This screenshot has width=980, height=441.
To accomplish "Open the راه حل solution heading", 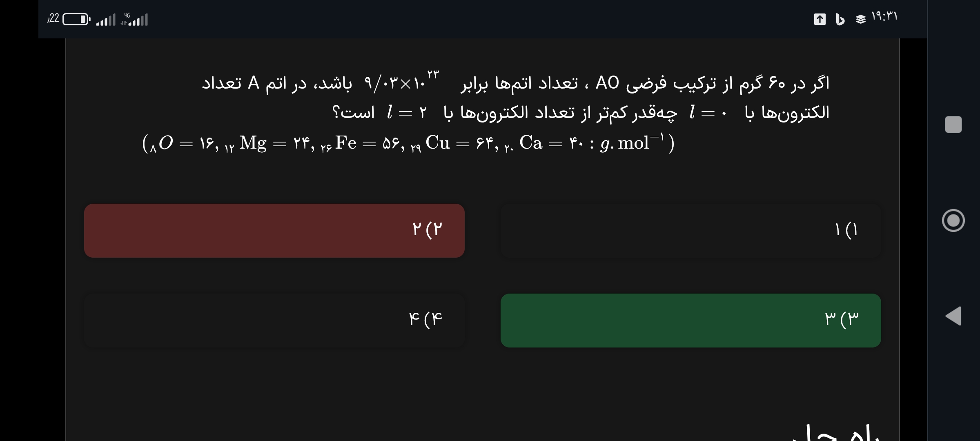I will pos(837,432).
